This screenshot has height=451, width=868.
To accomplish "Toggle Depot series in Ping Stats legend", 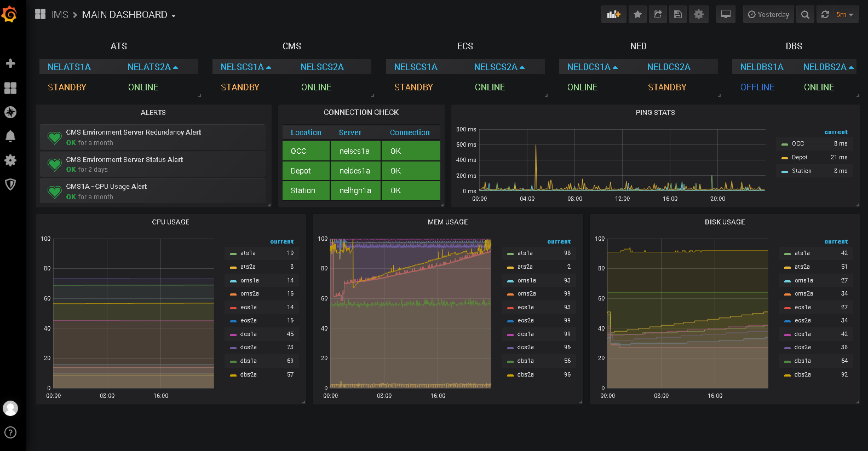I will click(x=800, y=157).
